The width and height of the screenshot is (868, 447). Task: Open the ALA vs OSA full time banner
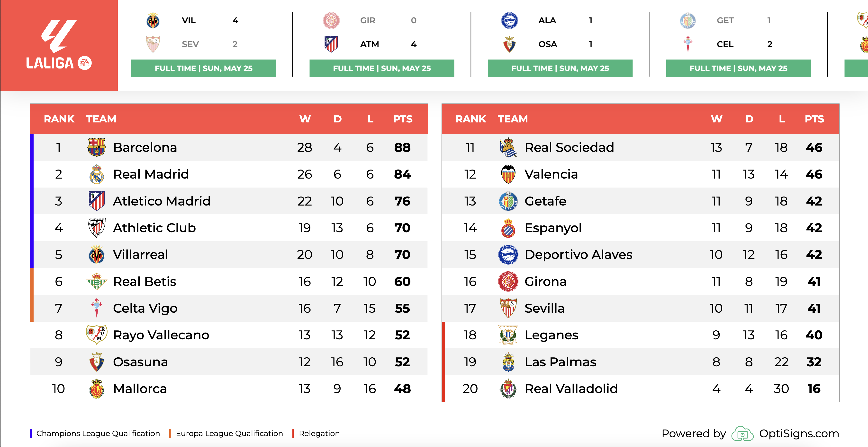tap(560, 68)
